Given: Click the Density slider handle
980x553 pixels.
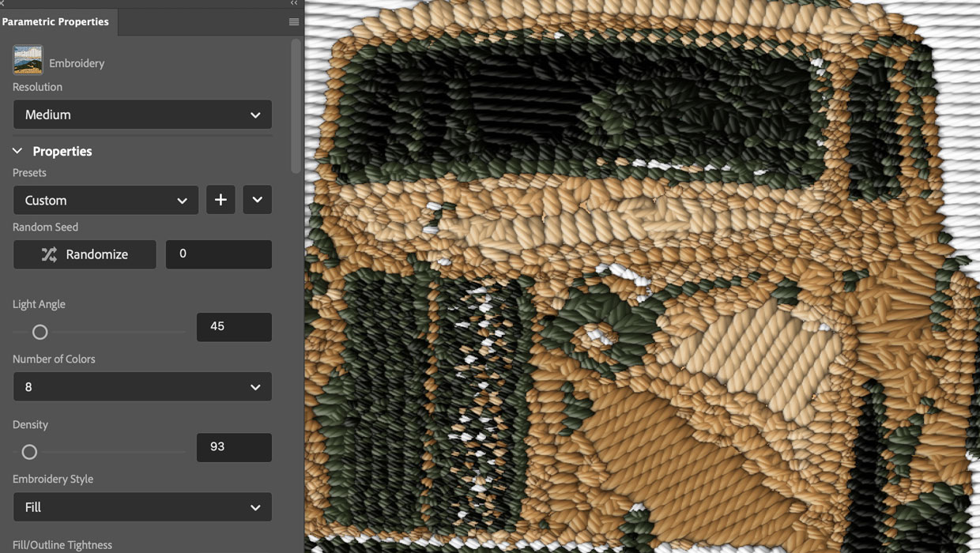Looking at the screenshot, I should tap(29, 452).
